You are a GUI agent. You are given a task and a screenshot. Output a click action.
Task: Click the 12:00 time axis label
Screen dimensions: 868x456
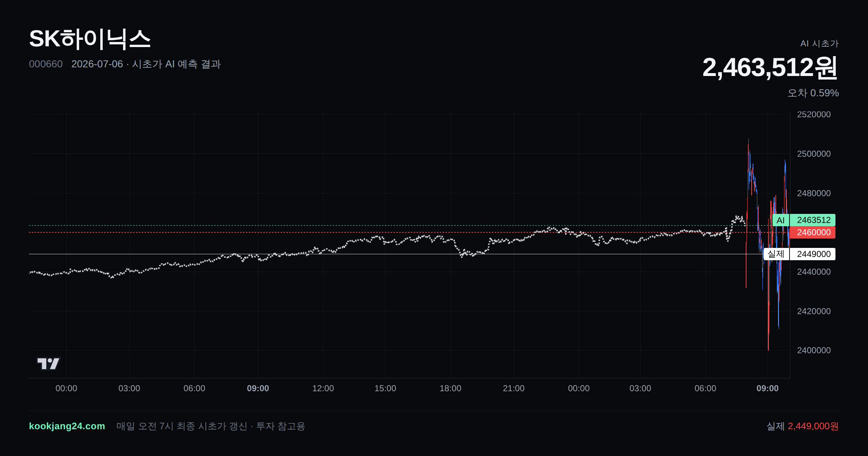coord(323,388)
